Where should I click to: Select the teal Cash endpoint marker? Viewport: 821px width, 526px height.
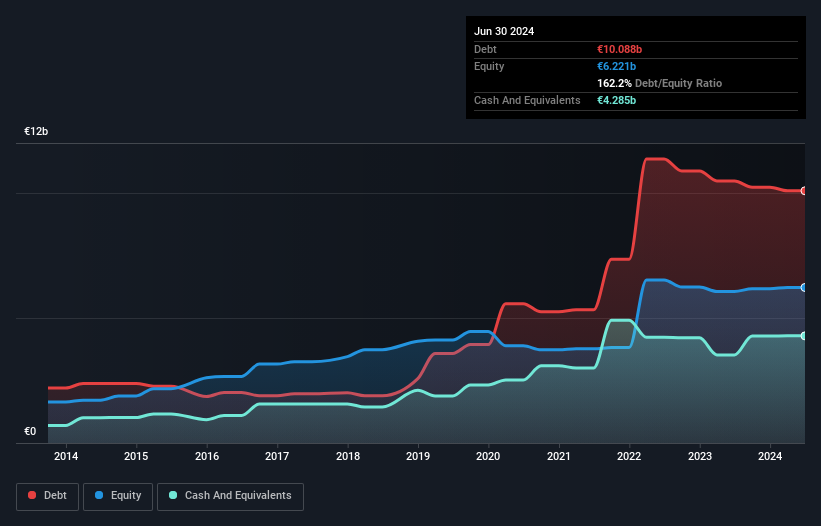tap(804, 335)
